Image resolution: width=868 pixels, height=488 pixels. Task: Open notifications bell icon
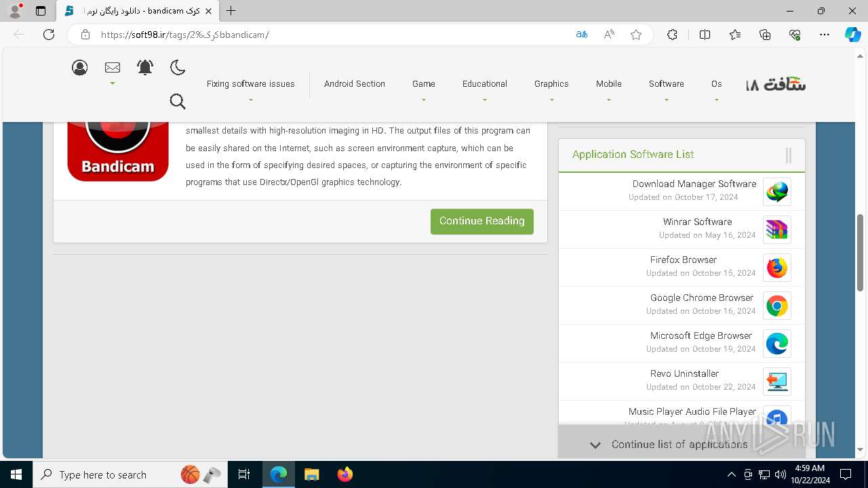coord(145,67)
